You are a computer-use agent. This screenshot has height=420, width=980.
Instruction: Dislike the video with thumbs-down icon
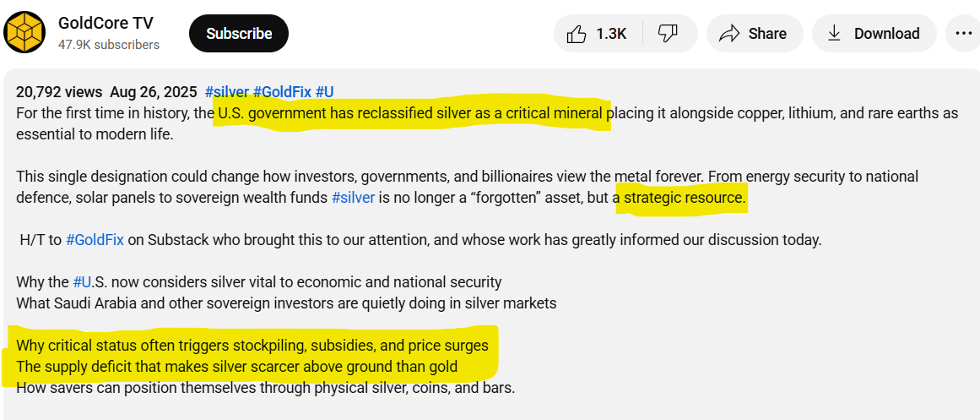[x=668, y=34]
